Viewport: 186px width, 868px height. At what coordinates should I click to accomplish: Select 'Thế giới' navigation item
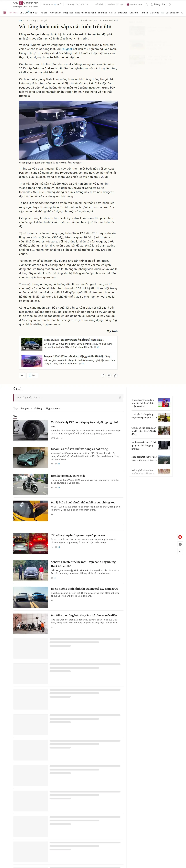coord(44,13)
